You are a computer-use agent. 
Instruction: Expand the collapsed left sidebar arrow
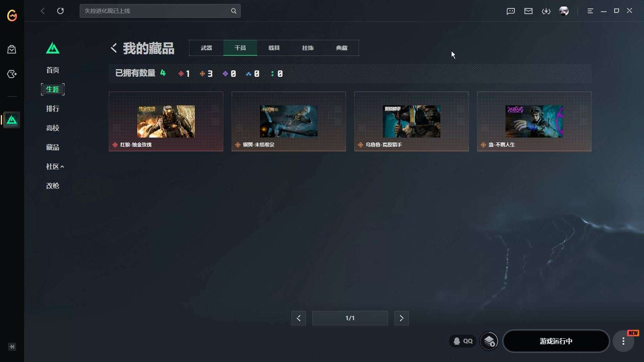tap(12, 347)
